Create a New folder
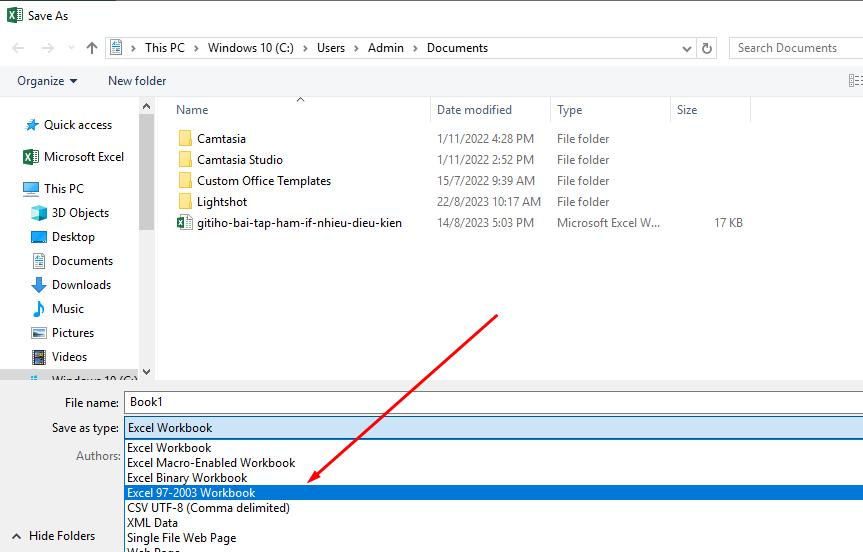The height and width of the screenshot is (552, 863). click(x=137, y=81)
